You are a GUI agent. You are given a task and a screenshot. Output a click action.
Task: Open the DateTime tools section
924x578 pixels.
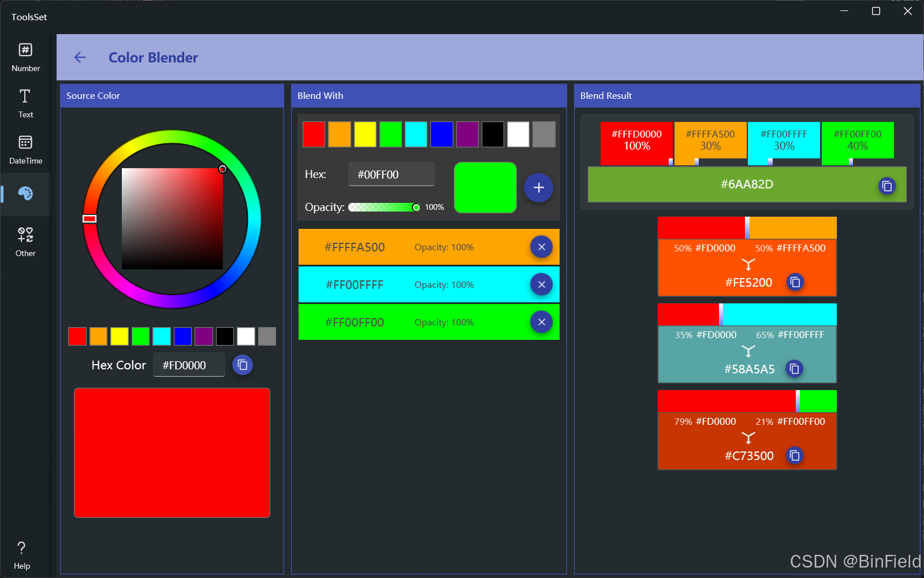[x=25, y=150]
